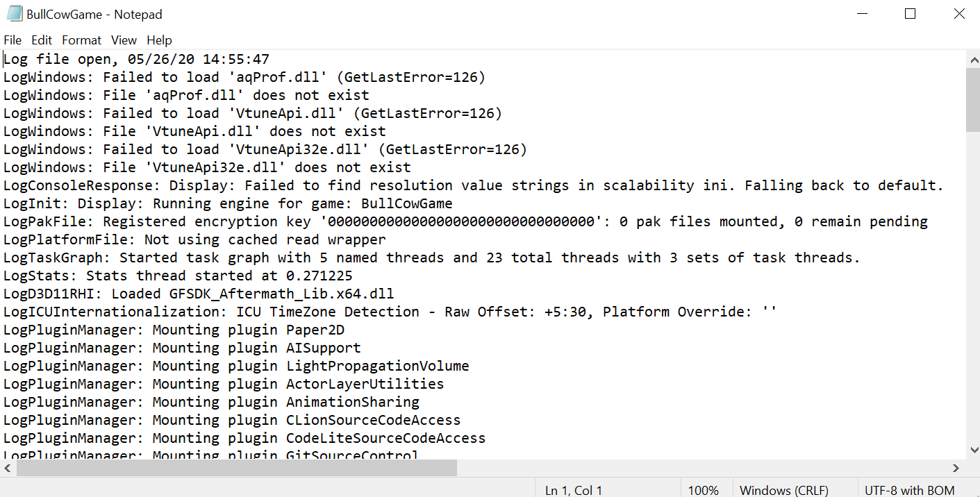This screenshot has height=497, width=980.
Task: Click the "Log file open" first line
Action: [136, 60]
